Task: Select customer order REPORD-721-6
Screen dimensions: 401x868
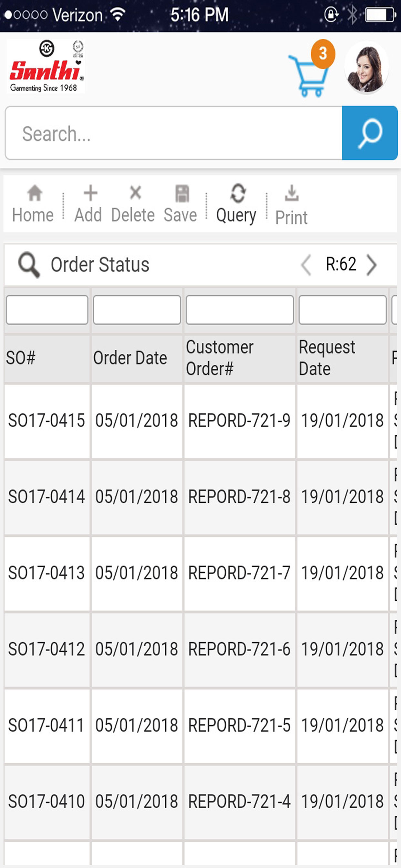Action: 239,649
